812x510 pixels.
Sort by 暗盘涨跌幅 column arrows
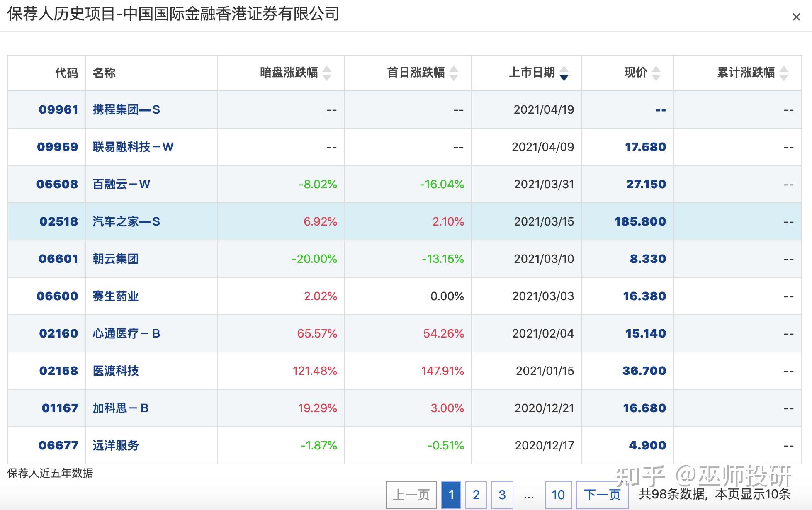(327, 73)
